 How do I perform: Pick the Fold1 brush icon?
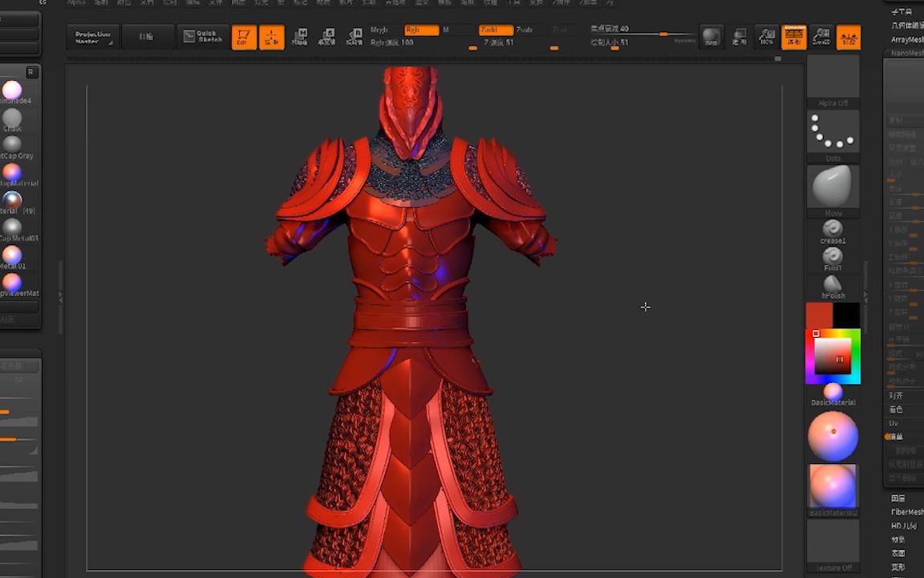pos(833,256)
